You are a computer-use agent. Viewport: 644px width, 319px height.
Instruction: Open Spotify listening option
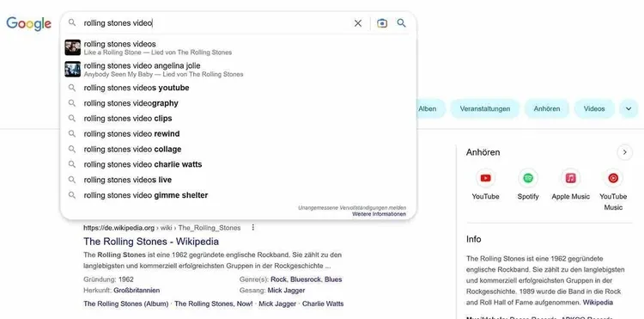coord(528,185)
